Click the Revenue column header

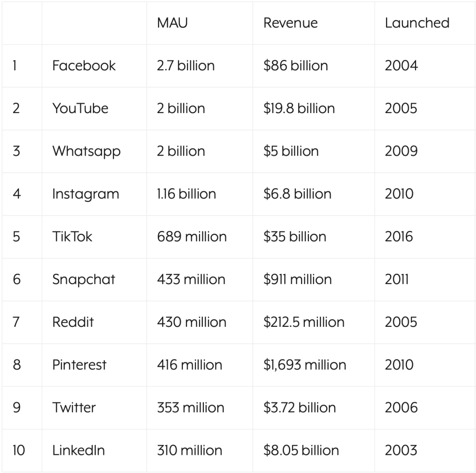point(290,23)
